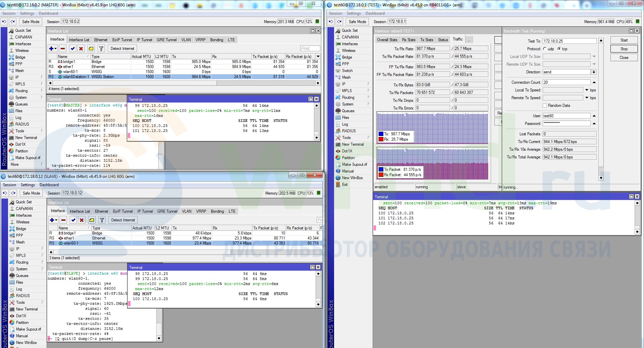Click Test To address field
The image size is (644, 348).
pos(569,41)
